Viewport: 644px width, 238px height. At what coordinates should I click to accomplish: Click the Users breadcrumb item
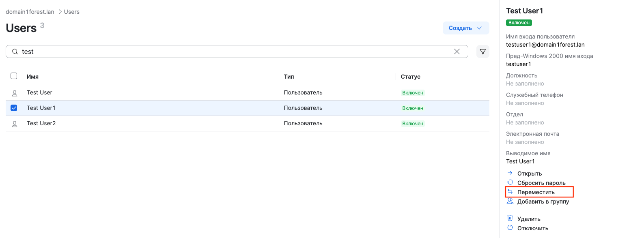click(x=72, y=12)
